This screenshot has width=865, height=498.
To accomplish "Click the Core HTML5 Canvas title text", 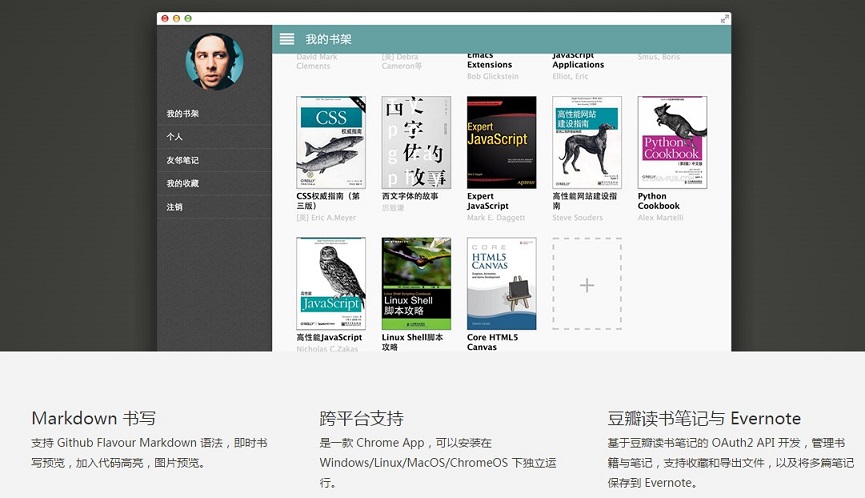I will pyautogui.click(x=493, y=342).
